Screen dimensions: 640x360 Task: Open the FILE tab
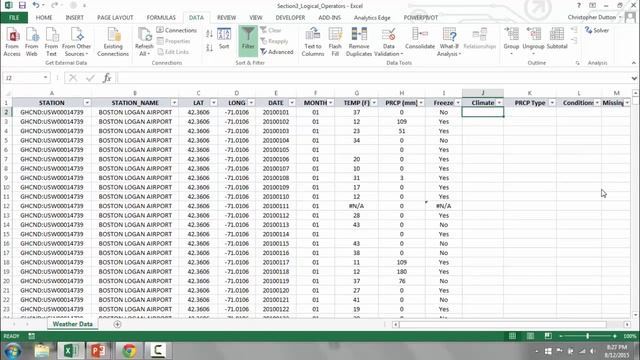(x=14, y=18)
